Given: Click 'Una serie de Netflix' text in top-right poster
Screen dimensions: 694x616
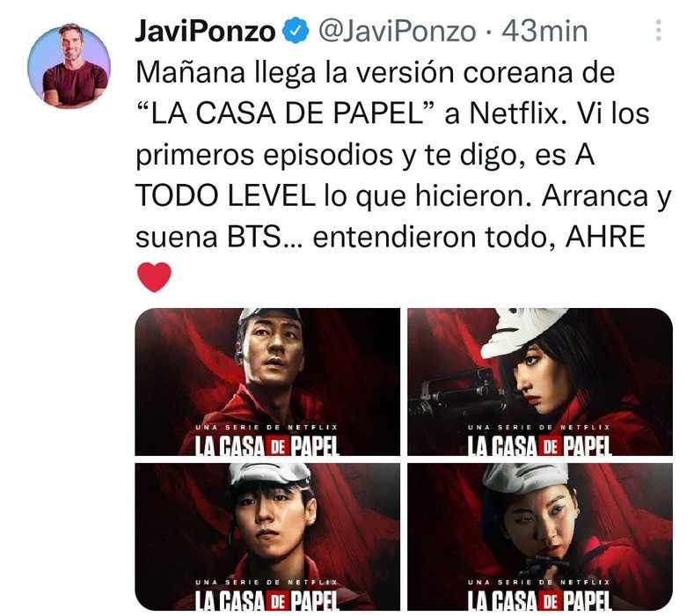Looking at the screenshot, I should pyautogui.click(x=538, y=428).
